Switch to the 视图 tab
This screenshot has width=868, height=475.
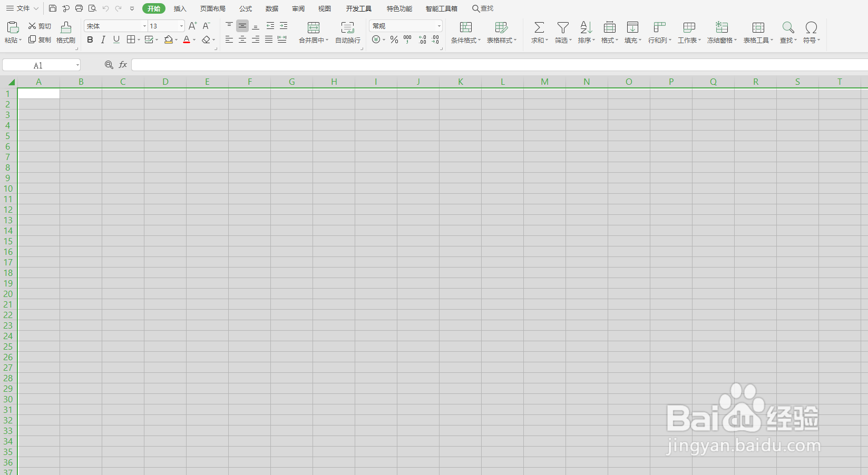325,8
